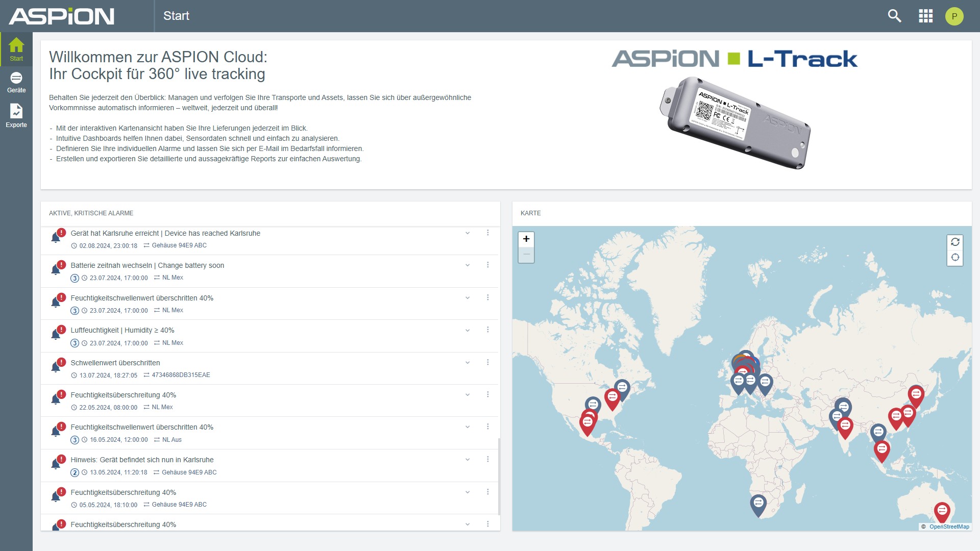Click the clock icon on the Batterie alarm
This screenshot has width=980, height=551.
coord(84,278)
